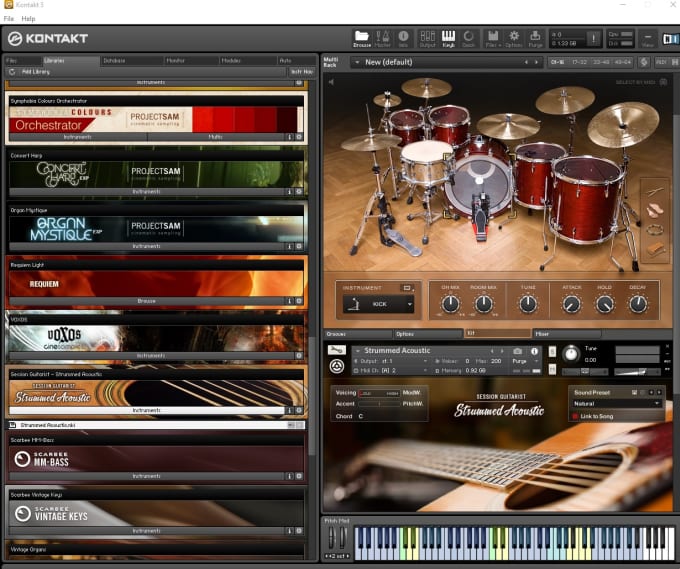680x569 pixels.
Task: Select the drumsticks articulation icon beside kit
Action: (655, 191)
